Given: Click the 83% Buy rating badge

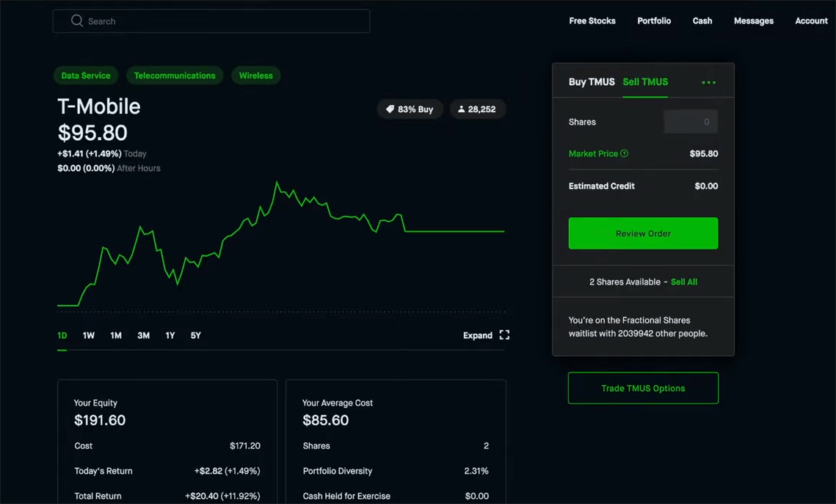Looking at the screenshot, I should (x=410, y=109).
